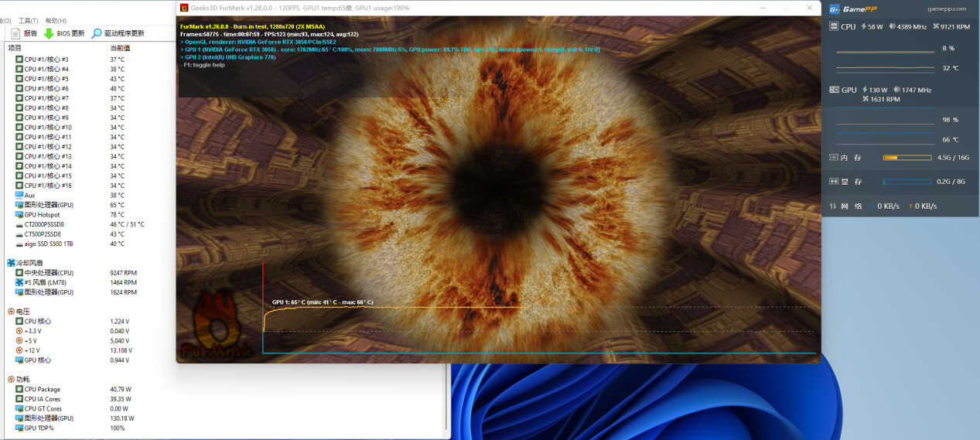Click the GamePP CPU chip icon
Image resolution: width=980 pixels, height=440 pixels.
tap(834, 26)
